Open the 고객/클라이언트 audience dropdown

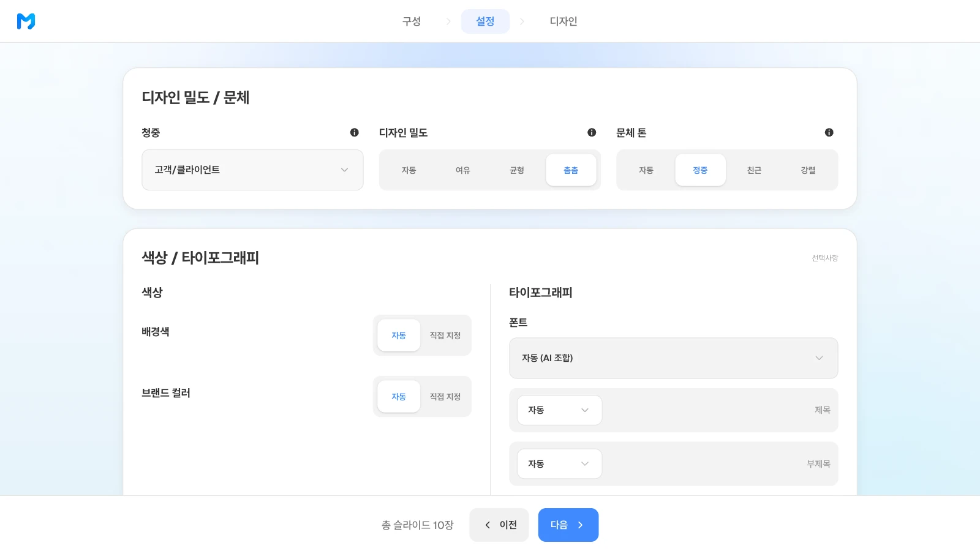pos(252,170)
